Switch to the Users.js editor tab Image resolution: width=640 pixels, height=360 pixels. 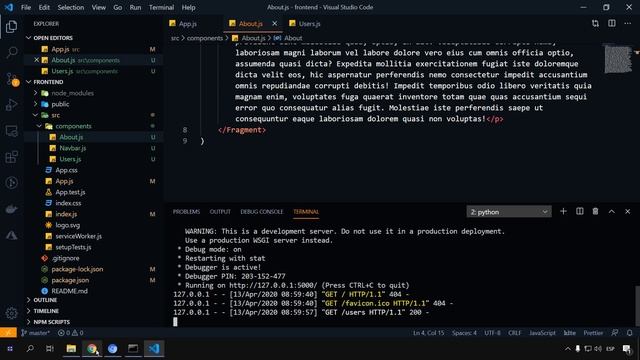point(309,24)
